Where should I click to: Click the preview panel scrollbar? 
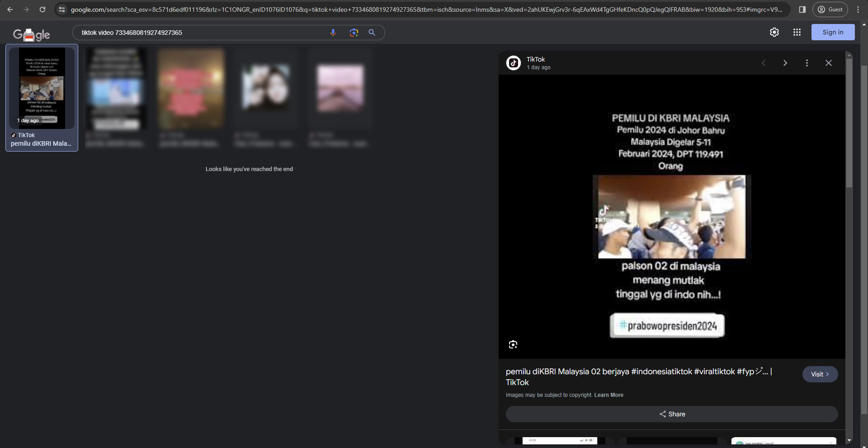tap(849, 122)
